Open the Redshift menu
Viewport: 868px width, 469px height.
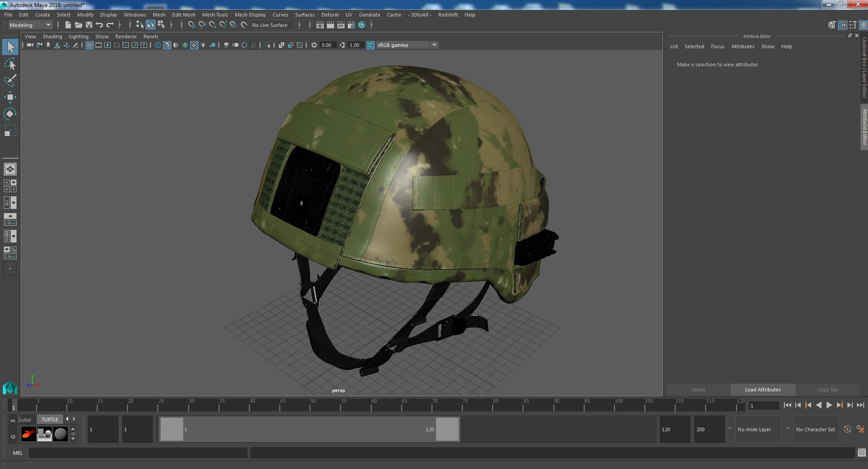coord(448,14)
